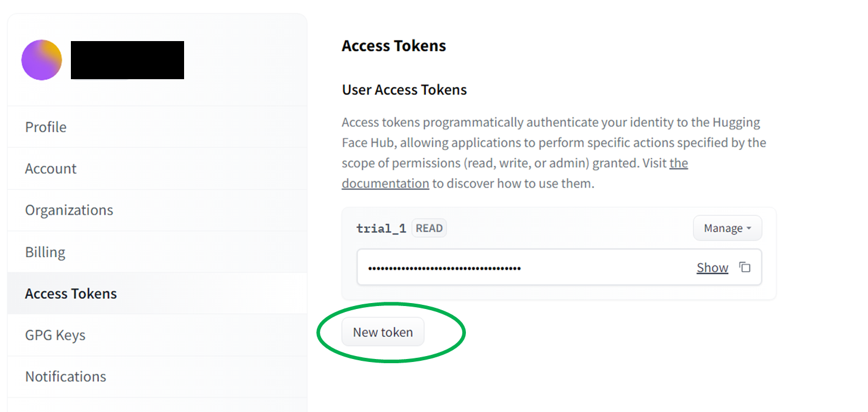Screen dimensions: 868x412
Task: Click the access tokens description paragraph
Action: pyautogui.click(x=554, y=153)
